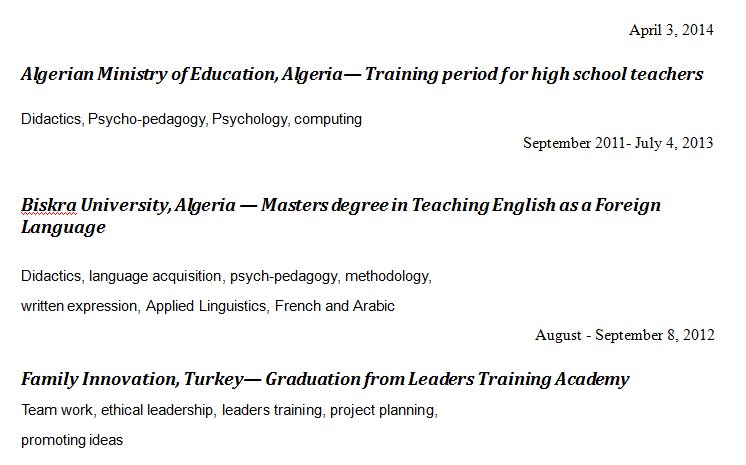The image size is (746, 465).
Task: Click the word "methodology"
Action: click(388, 275)
